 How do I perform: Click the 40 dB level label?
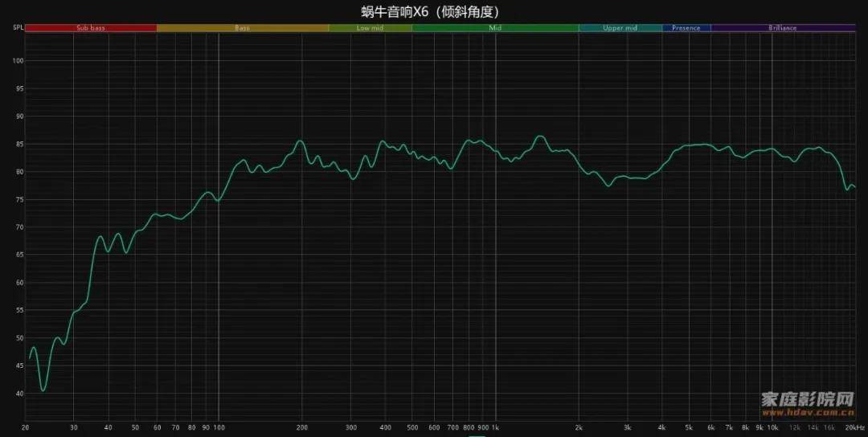point(18,394)
